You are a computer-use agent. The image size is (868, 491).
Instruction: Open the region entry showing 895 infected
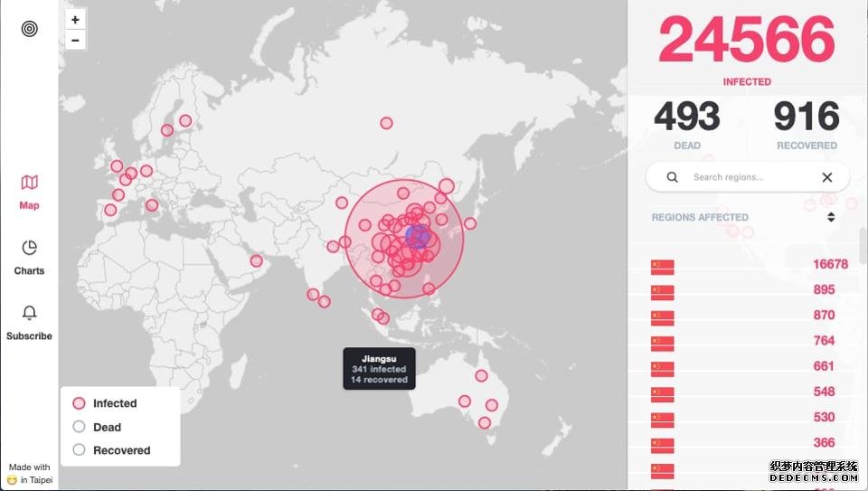tap(749, 290)
